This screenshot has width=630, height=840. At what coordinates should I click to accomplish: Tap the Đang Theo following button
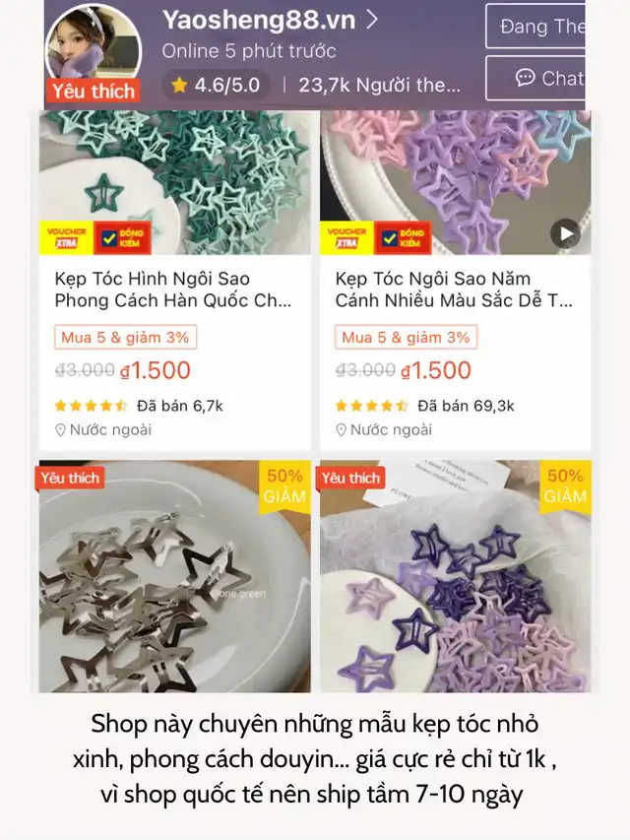coord(535,27)
